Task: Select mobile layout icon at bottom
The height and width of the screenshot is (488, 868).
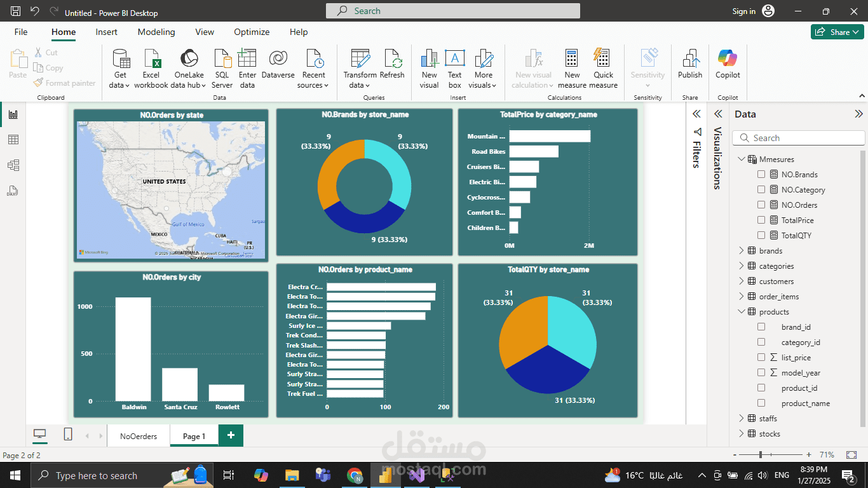Action: (68, 434)
